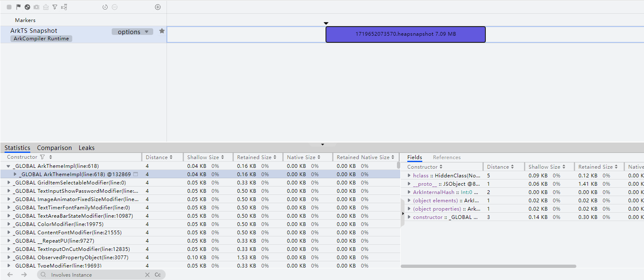Click the Cc case-sensitive search icon
Screen dimensions: 644x280
click(x=158, y=275)
